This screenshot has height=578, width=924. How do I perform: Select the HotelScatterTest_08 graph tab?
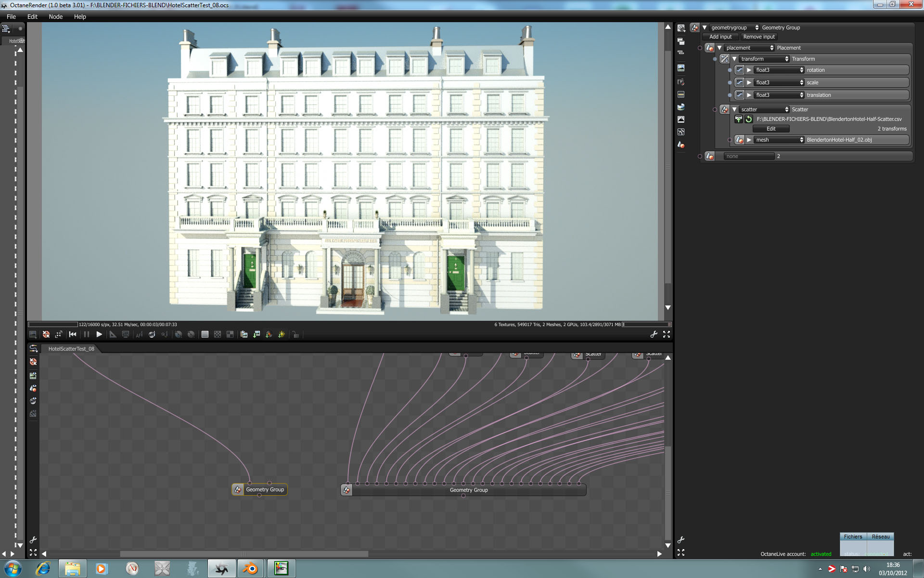[71, 349]
